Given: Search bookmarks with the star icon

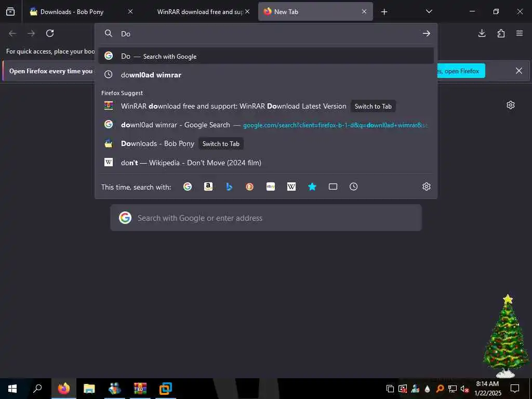Looking at the screenshot, I should click(x=312, y=187).
